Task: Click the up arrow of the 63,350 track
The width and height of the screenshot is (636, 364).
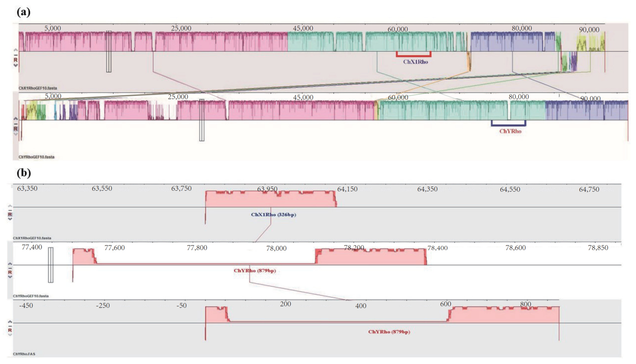Action: coord(10,206)
